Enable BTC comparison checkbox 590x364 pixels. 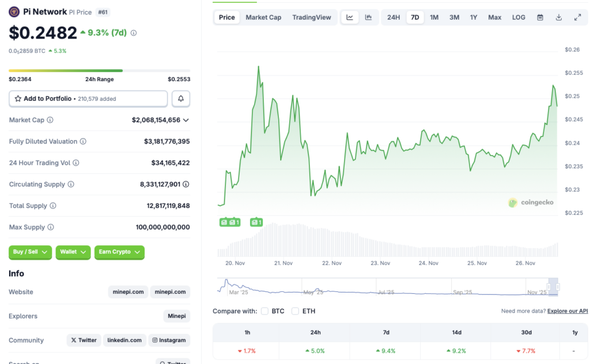265,311
